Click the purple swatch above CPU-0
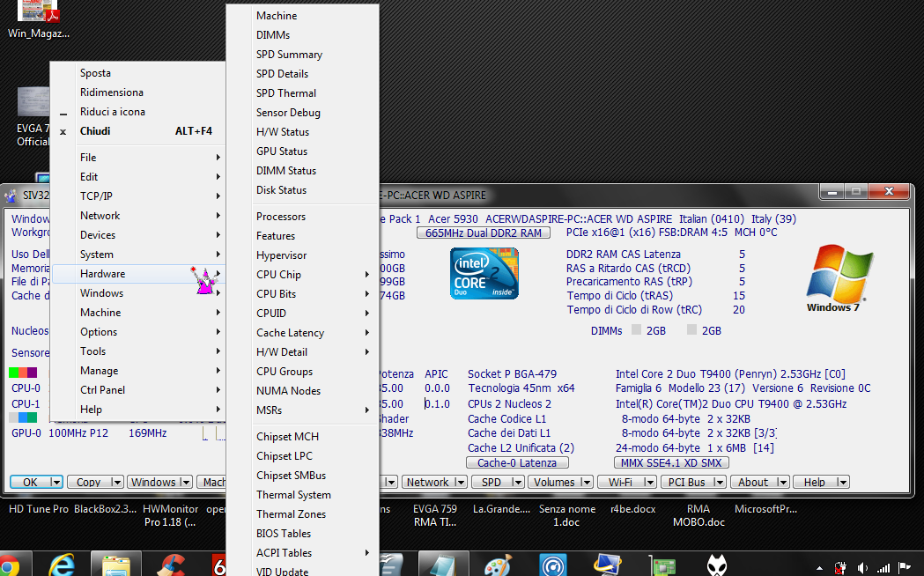The image size is (924, 576). click(33, 373)
